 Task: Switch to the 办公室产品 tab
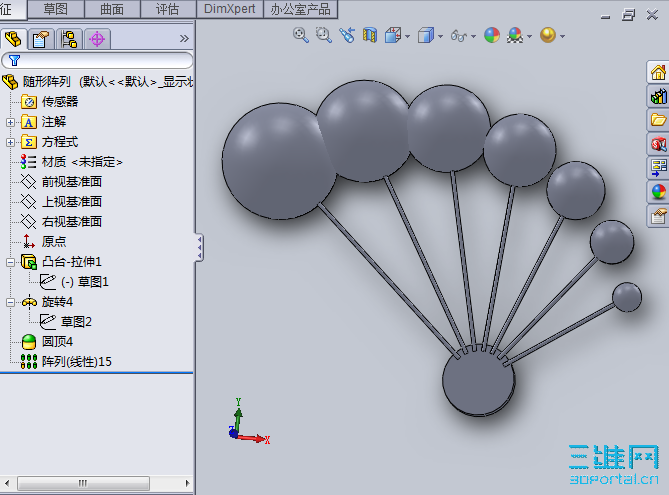[x=300, y=9]
